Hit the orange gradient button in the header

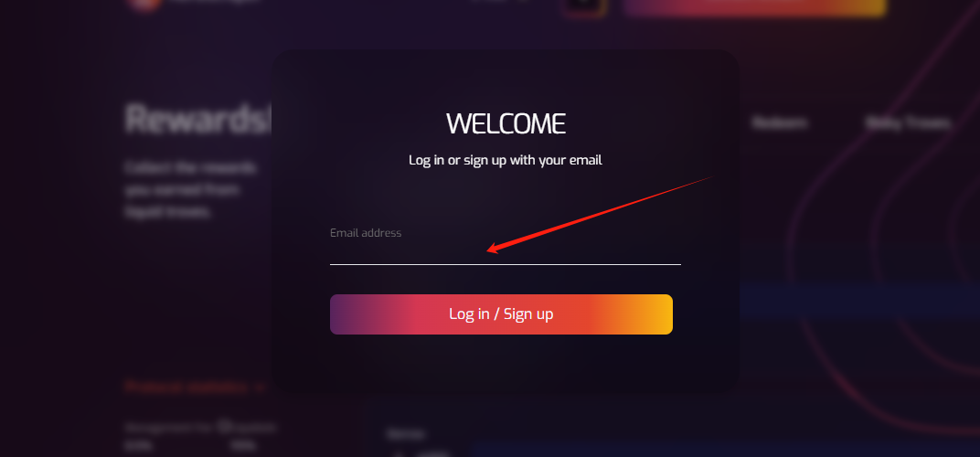(754, 6)
